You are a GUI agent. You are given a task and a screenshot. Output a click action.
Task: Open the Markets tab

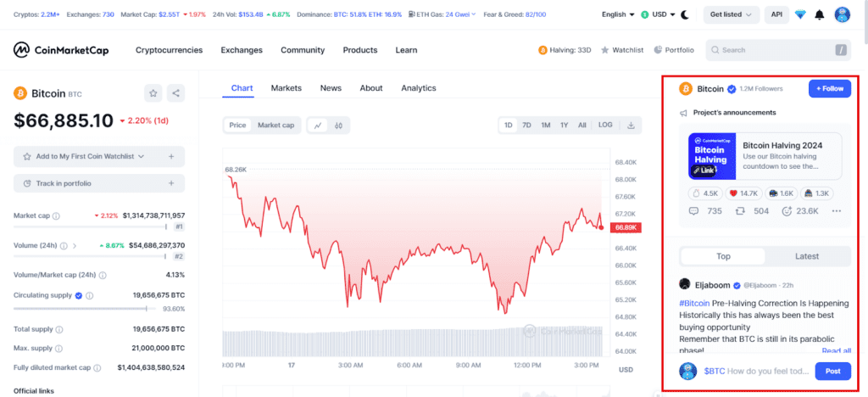click(287, 88)
